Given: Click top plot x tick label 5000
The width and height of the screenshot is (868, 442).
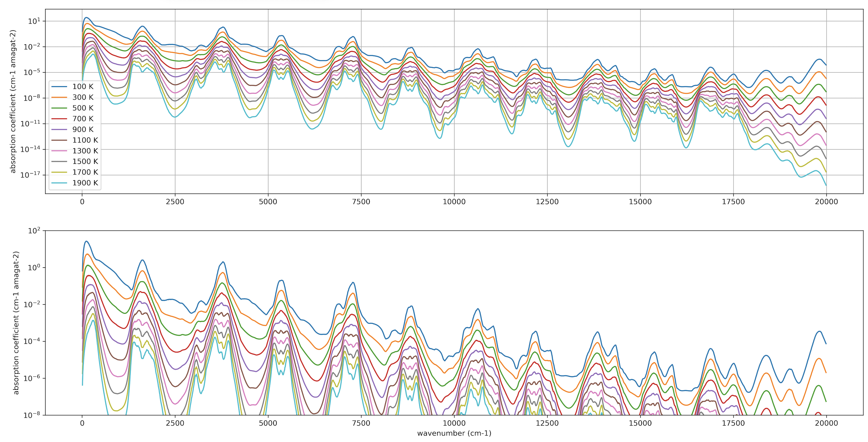Looking at the screenshot, I should point(268,202).
